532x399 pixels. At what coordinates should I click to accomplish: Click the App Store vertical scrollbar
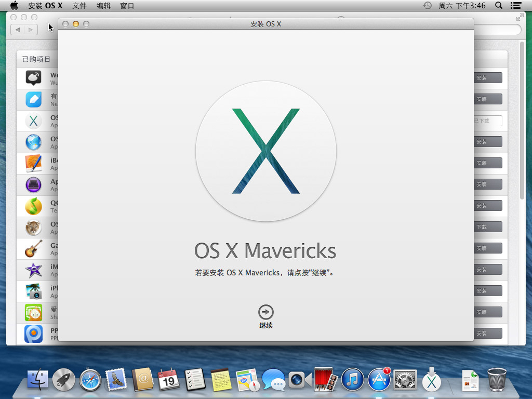(522, 121)
